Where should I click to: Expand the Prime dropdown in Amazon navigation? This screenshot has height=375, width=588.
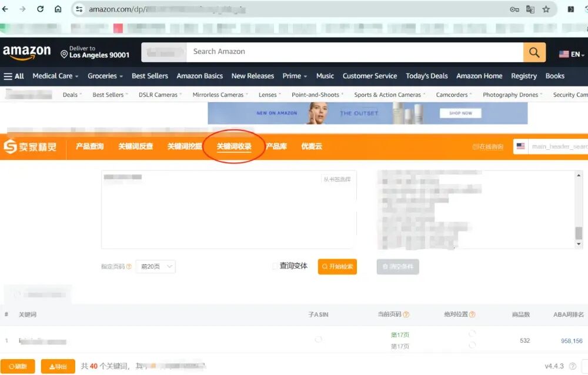(295, 76)
